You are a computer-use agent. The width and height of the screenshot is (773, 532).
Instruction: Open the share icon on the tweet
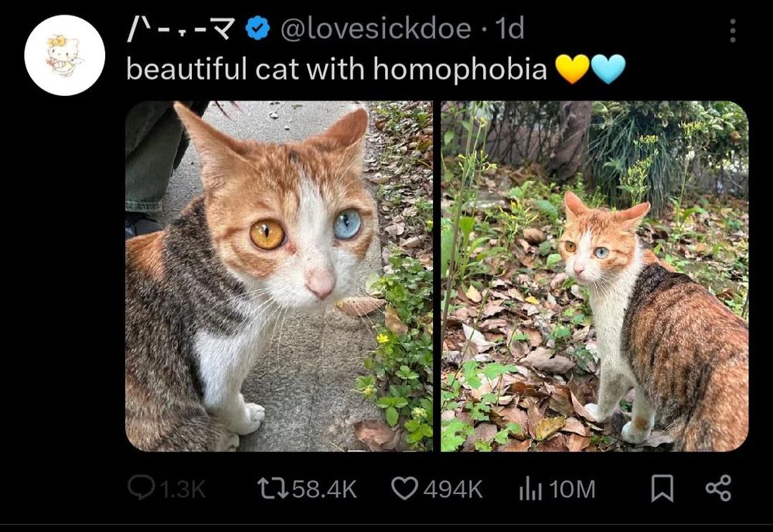pyautogui.click(x=718, y=488)
